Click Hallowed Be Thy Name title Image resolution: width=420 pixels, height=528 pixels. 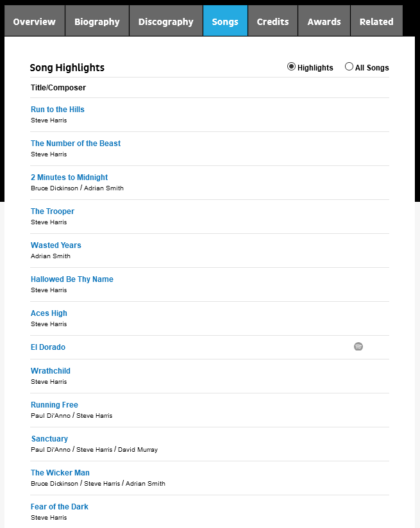tap(72, 279)
